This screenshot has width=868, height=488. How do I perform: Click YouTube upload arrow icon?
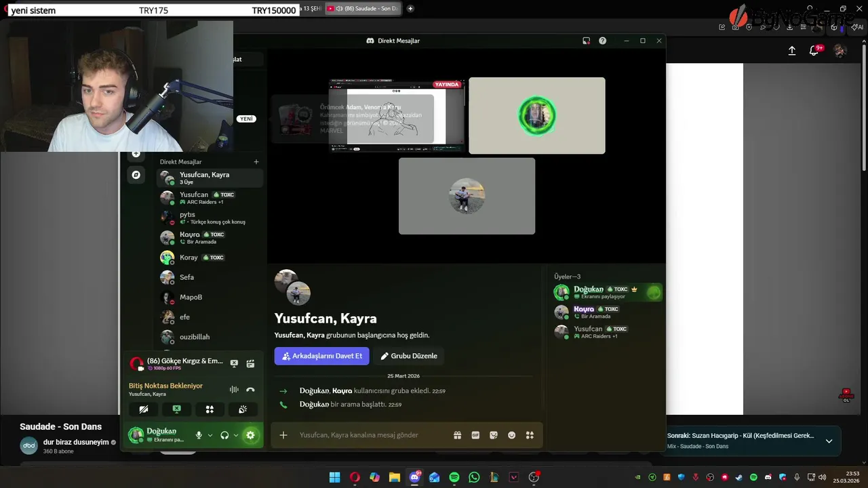(x=792, y=51)
